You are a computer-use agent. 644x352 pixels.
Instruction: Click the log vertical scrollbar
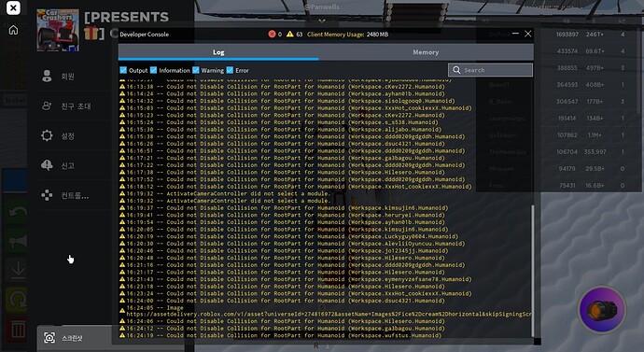(x=533, y=271)
